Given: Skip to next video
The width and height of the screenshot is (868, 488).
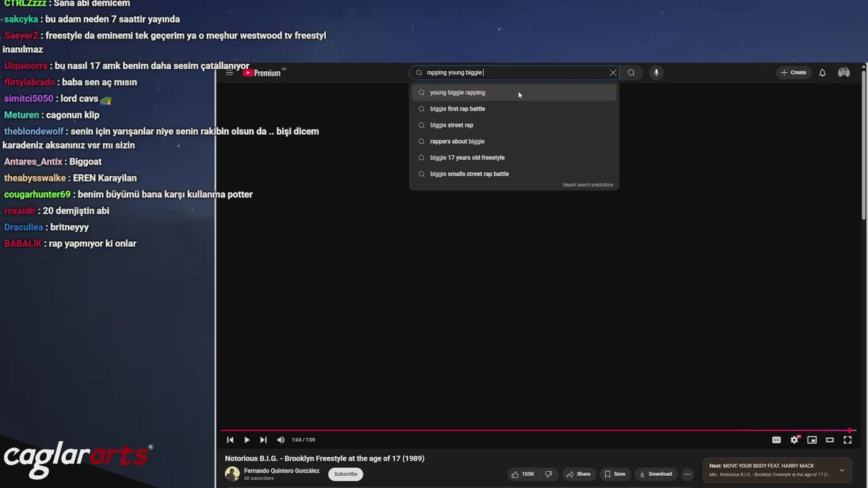Looking at the screenshot, I should click(263, 440).
